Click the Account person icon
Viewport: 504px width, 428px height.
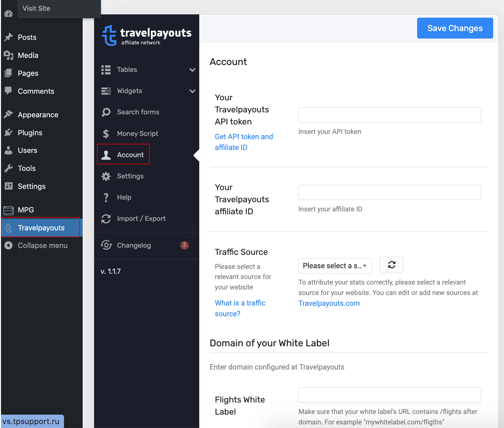106,155
